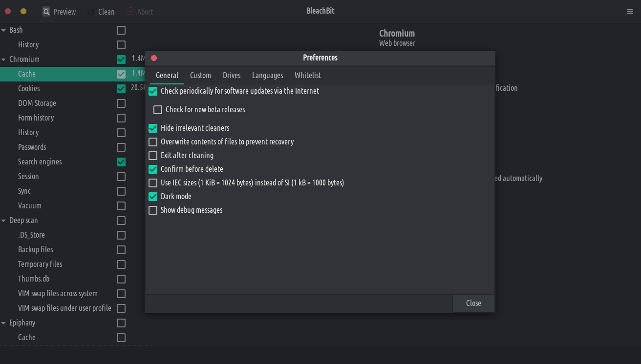
Task: Check VIM swap files under user profile
Action: 121,308
